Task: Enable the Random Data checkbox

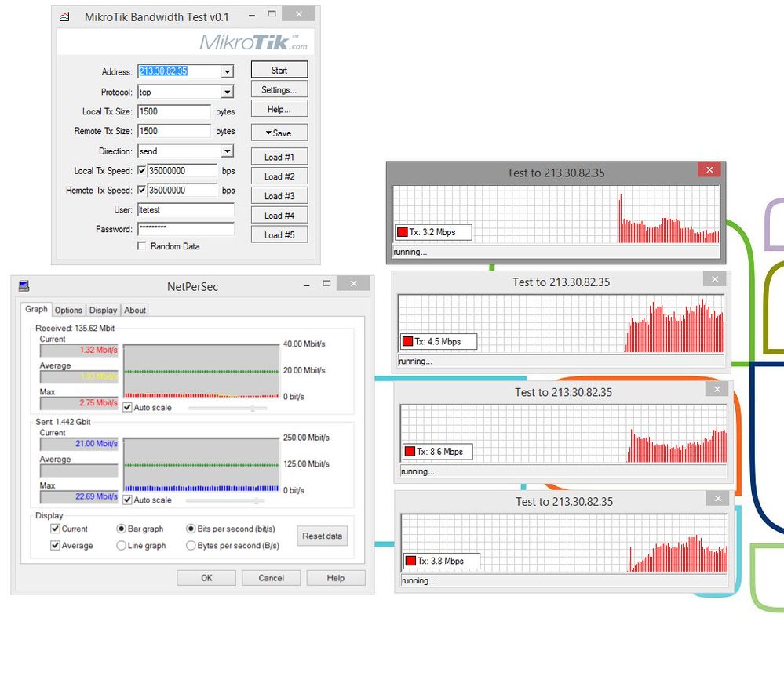Action: click(x=141, y=246)
